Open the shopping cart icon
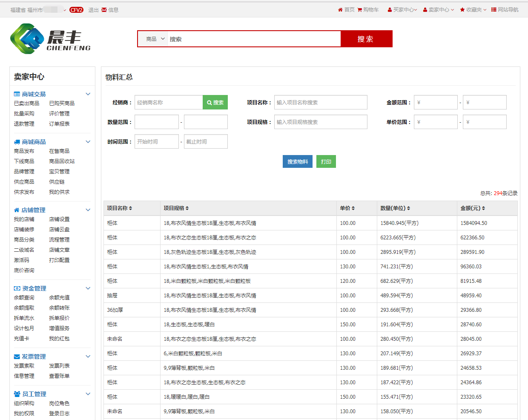 coord(360,10)
